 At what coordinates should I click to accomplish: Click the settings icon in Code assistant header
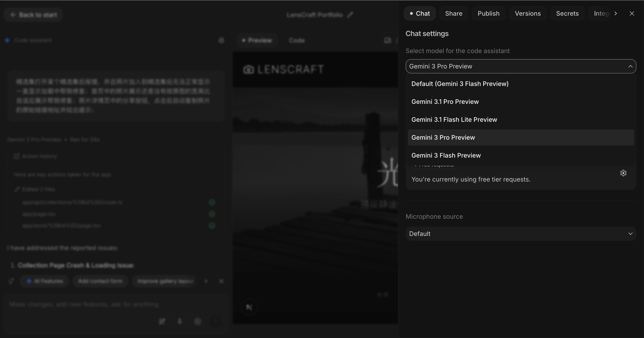pyautogui.click(x=221, y=41)
